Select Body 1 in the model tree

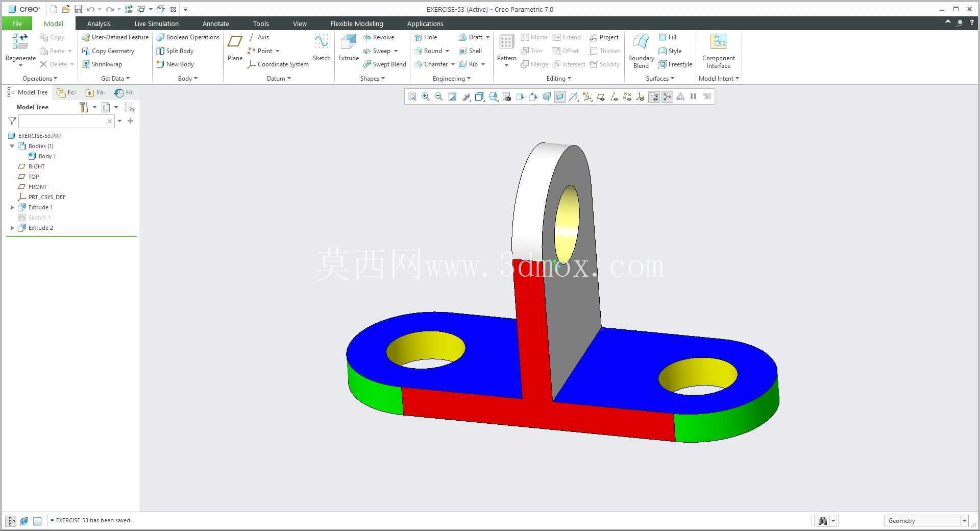tap(42, 156)
